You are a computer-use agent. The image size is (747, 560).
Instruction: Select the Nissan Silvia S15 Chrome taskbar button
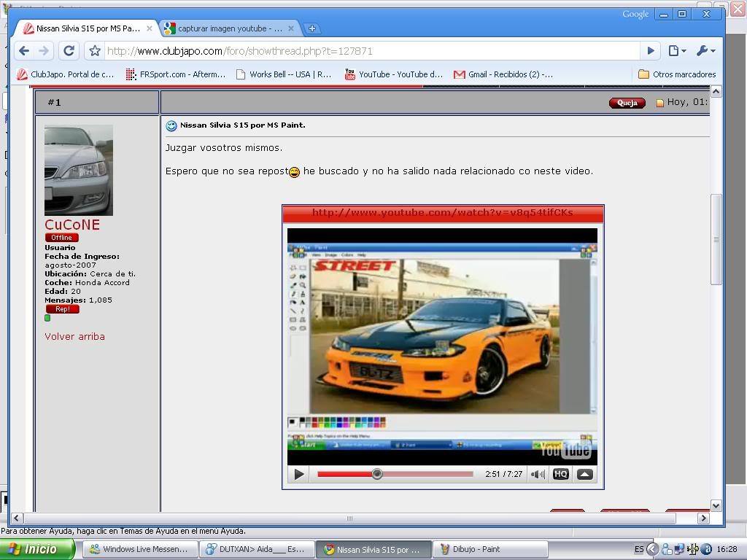click(374, 550)
